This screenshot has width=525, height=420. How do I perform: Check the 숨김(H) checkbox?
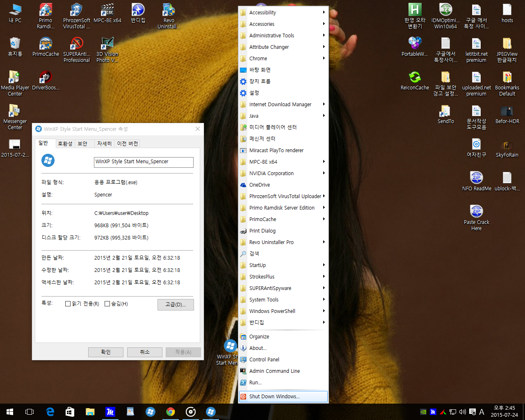pos(107,304)
